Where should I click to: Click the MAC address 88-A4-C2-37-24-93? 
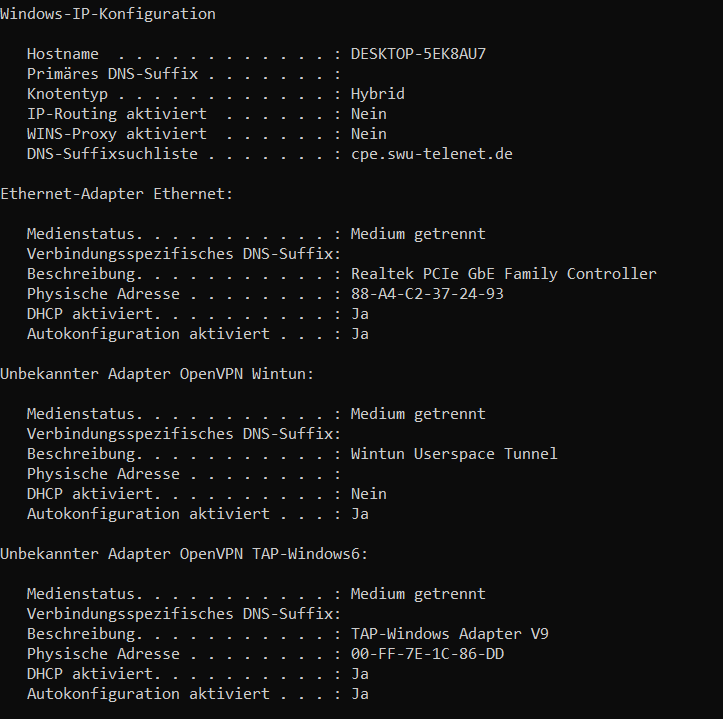427,294
